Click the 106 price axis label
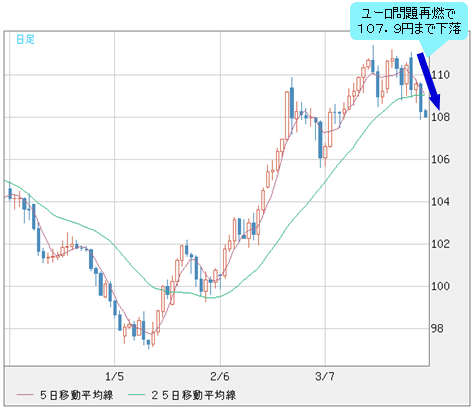 coord(440,159)
